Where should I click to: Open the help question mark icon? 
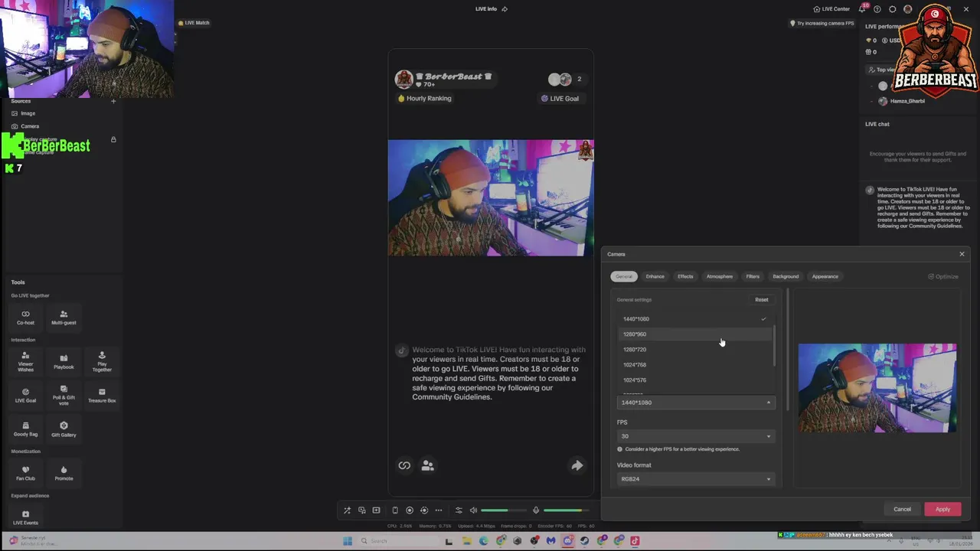877,9
